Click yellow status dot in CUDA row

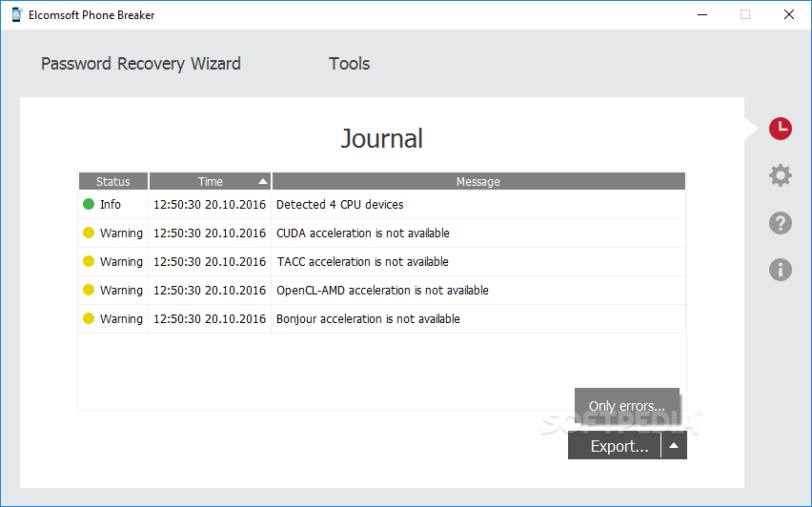[89, 233]
